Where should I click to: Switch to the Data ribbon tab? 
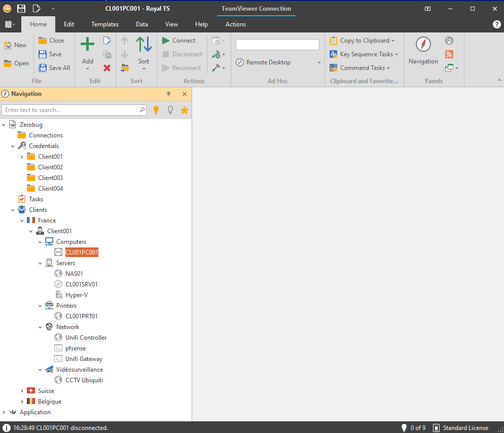point(142,24)
